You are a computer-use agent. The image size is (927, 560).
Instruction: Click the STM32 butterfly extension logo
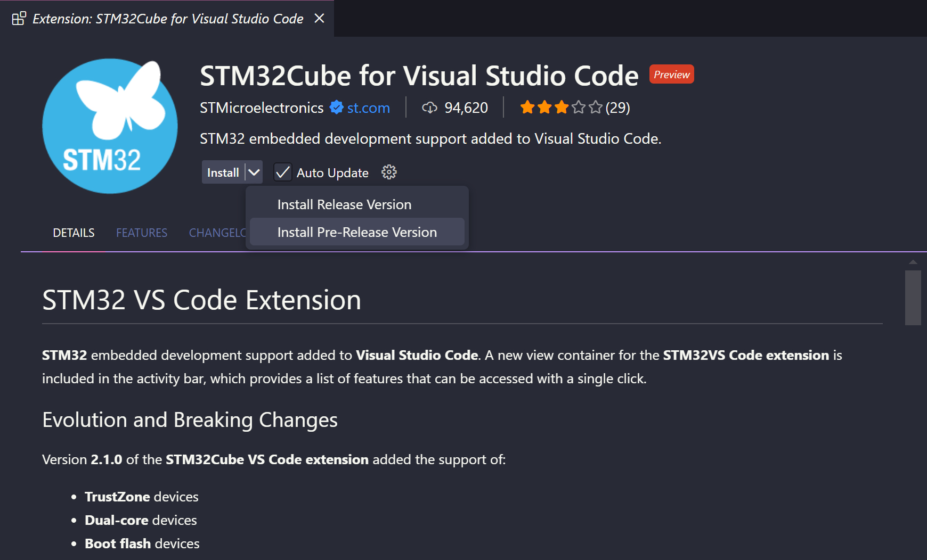click(110, 126)
